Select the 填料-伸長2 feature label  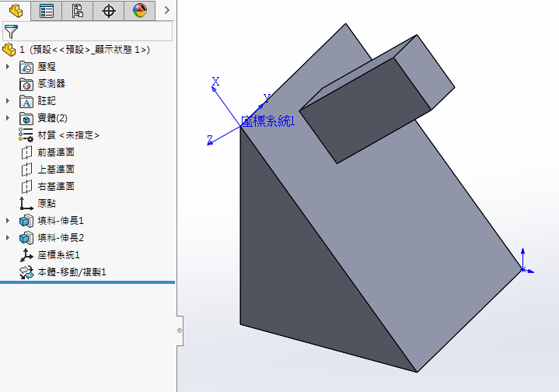(x=61, y=238)
